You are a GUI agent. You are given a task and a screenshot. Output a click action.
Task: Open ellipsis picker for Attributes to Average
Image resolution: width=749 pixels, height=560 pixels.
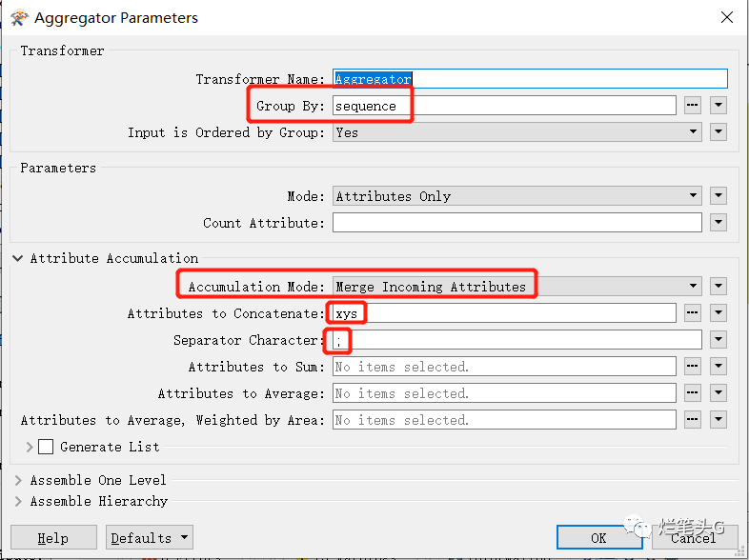pyautogui.click(x=693, y=393)
